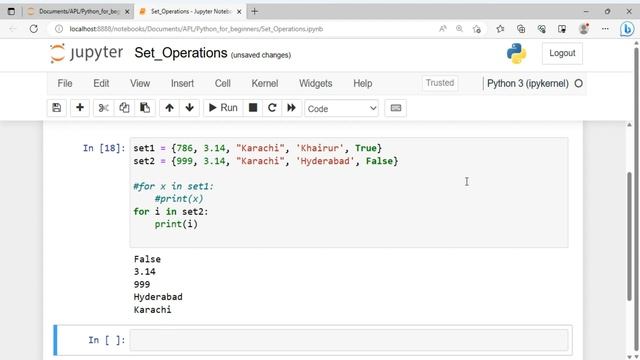
Task: Open the Favorites star list icon
Action: point(500,29)
